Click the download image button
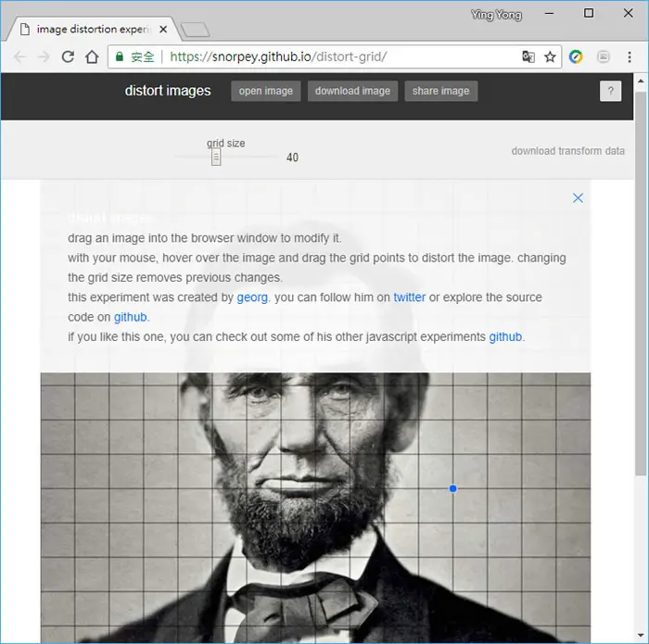 click(x=352, y=91)
